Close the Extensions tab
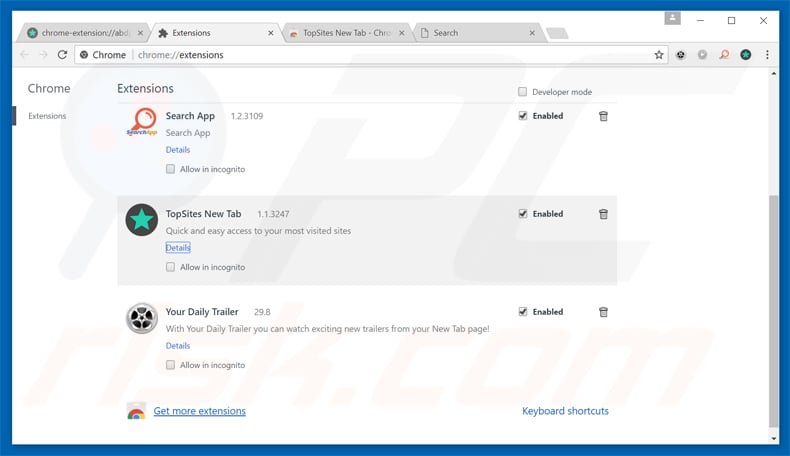This screenshot has height=456, width=790. click(271, 33)
